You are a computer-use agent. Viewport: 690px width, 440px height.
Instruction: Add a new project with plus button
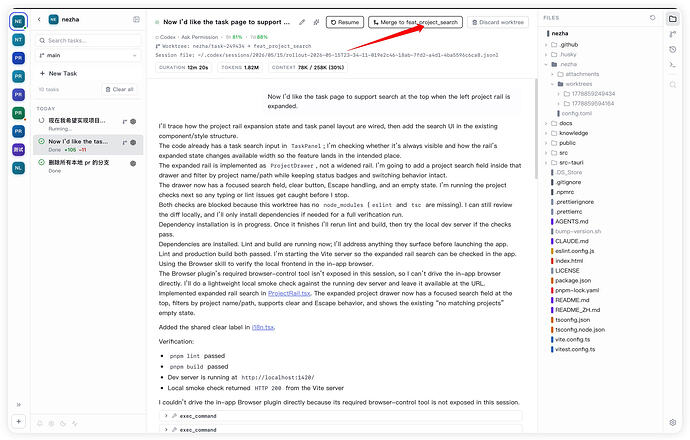18,422
